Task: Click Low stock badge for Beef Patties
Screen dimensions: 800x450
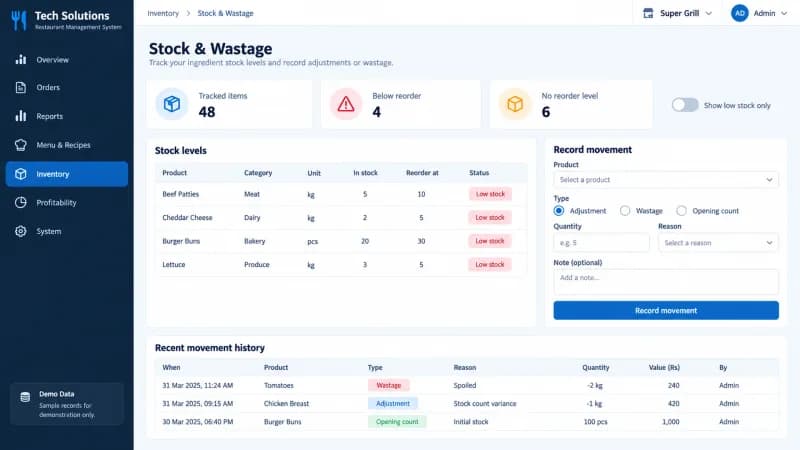Action: (x=490, y=194)
